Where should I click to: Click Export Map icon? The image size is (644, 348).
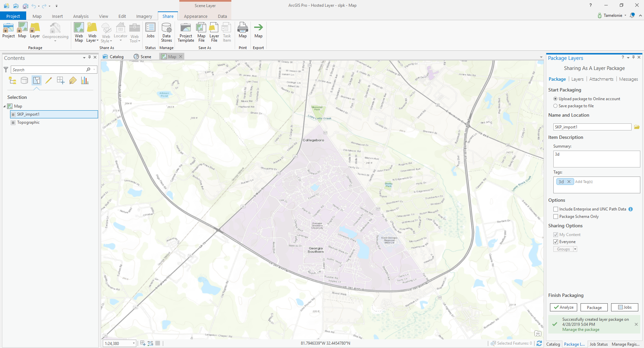(x=259, y=30)
